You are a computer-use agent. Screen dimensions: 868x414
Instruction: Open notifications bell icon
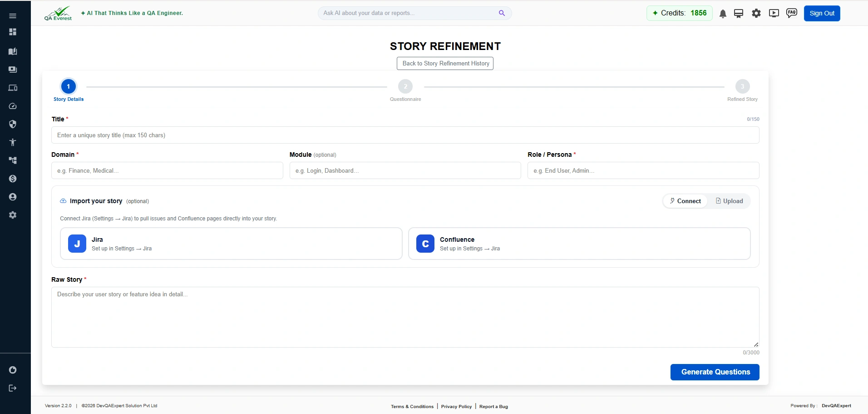pyautogui.click(x=723, y=14)
